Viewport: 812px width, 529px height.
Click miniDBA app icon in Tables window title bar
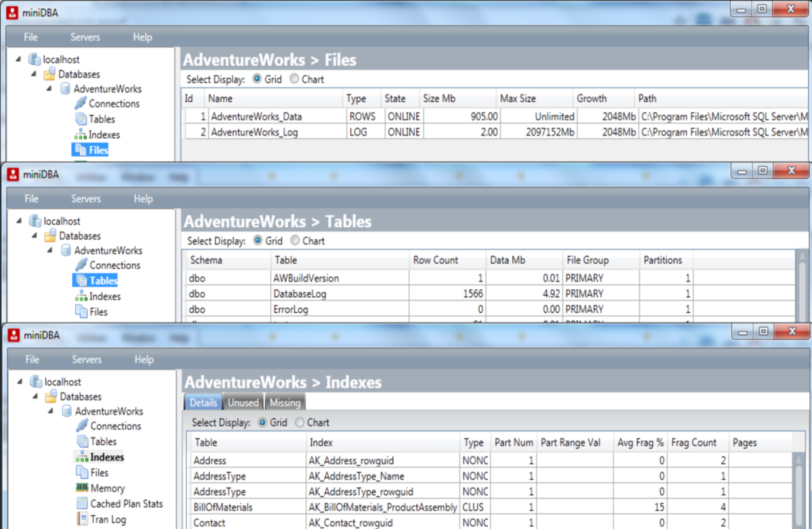[x=12, y=175]
